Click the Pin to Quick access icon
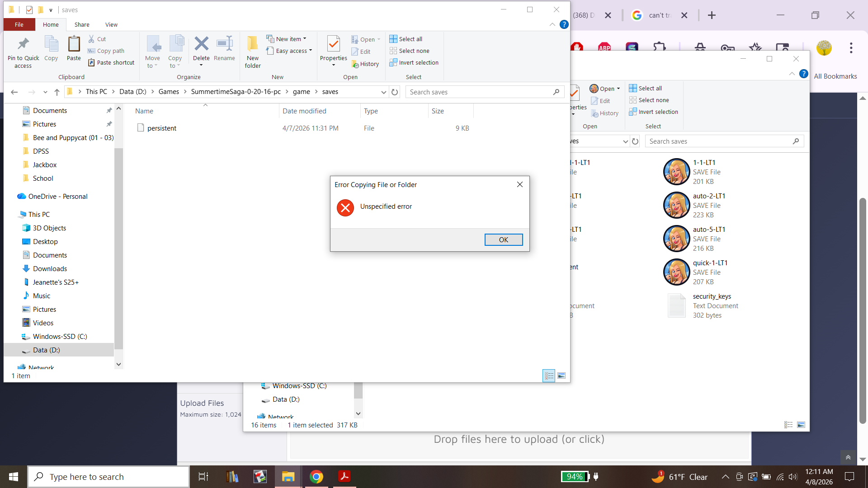868x488 pixels. click(23, 44)
